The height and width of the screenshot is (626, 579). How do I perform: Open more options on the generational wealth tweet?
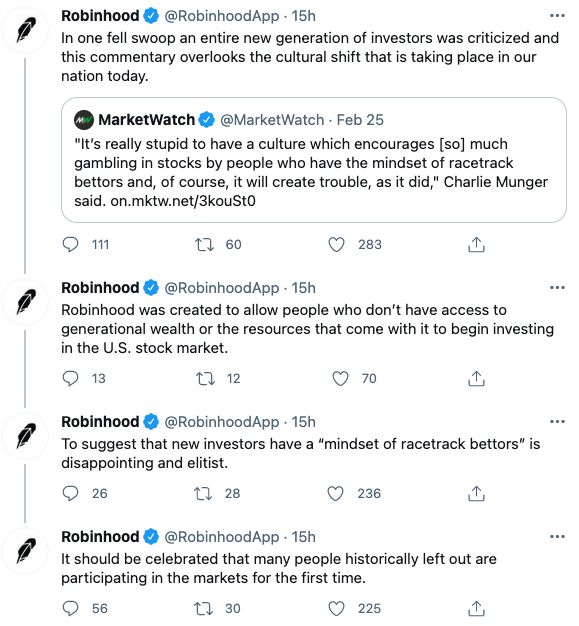point(557,287)
